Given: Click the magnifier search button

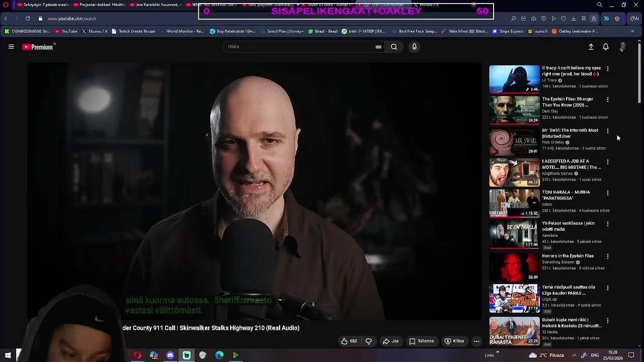Looking at the screenshot, I should pyautogui.click(x=394, y=47).
